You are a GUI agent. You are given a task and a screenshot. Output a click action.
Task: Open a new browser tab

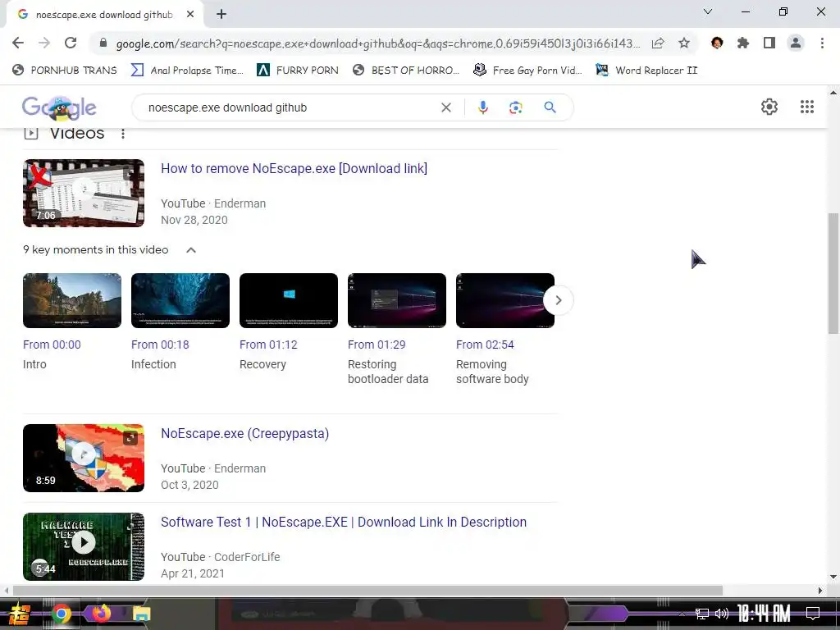[x=221, y=15]
